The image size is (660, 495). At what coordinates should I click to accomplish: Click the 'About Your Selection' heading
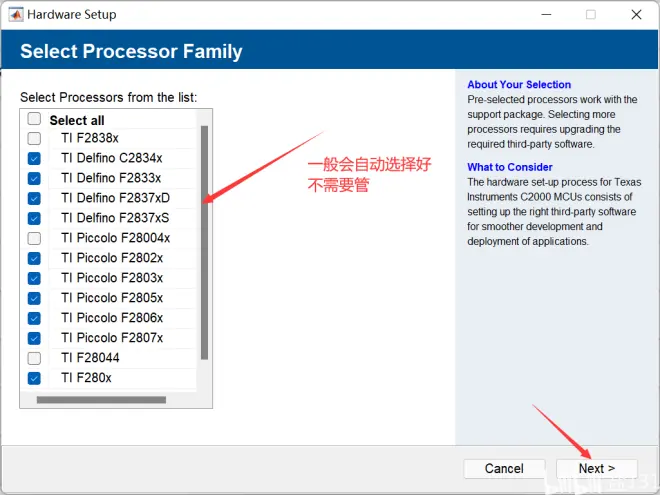click(x=519, y=85)
